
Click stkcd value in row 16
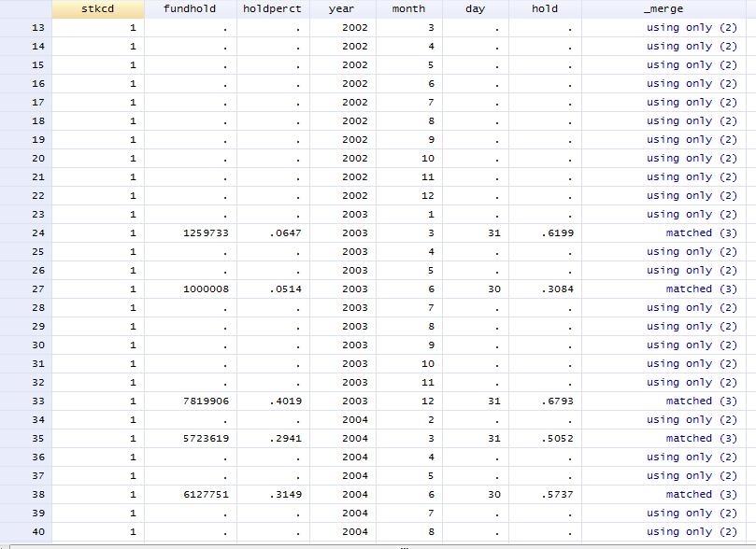pyautogui.click(x=133, y=84)
